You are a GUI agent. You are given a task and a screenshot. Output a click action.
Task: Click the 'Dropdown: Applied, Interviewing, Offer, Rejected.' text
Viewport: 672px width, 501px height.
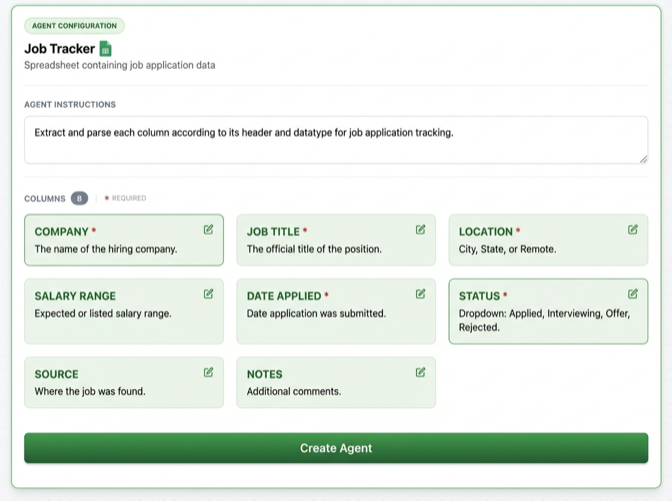(x=544, y=320)
